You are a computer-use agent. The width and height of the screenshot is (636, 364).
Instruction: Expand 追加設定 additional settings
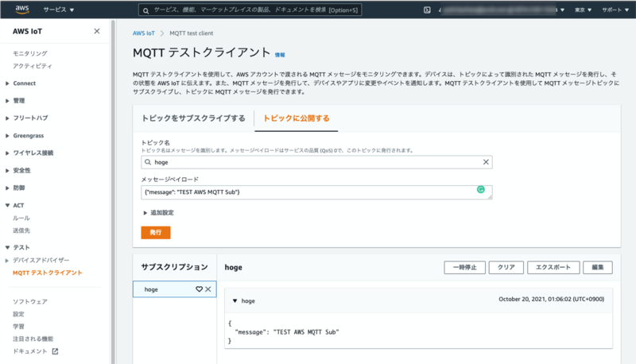pos(158,212)
